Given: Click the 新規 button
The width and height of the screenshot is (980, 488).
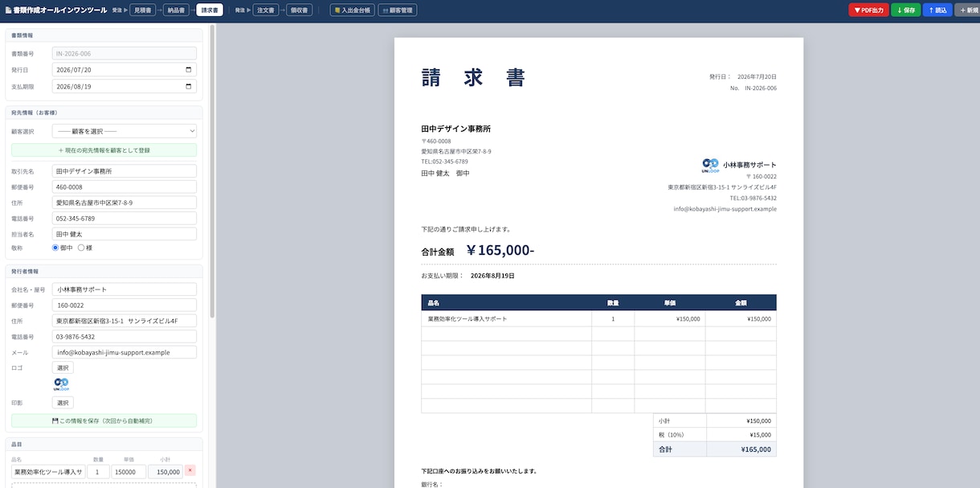Looking at the screenshot, I should coord(967,10).
